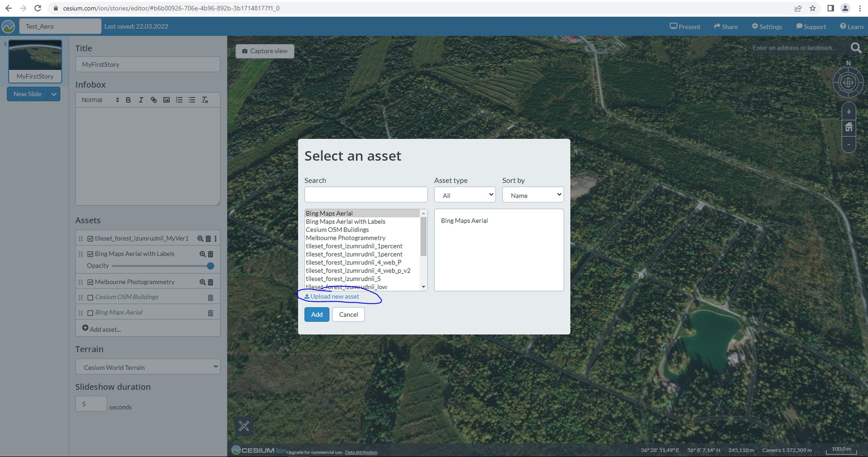
Task: Delete tileset_forest_izumrudnii_MyVer1 asset
Action: click(208, 239)
